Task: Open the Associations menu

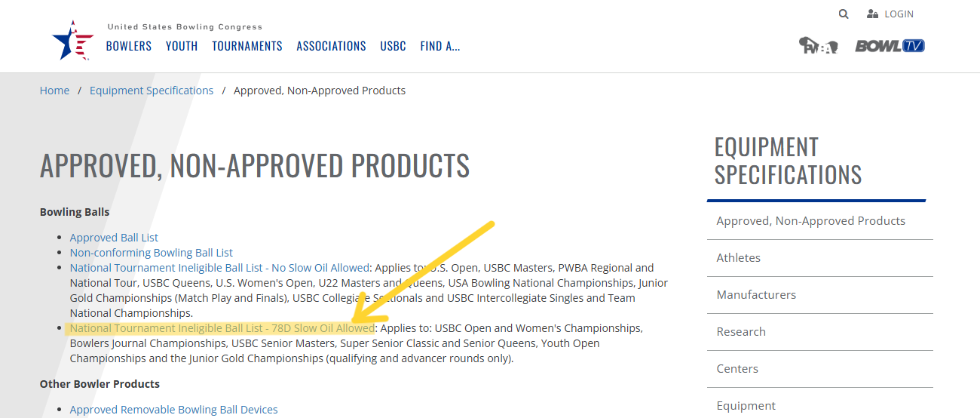Action: (331, 46)
